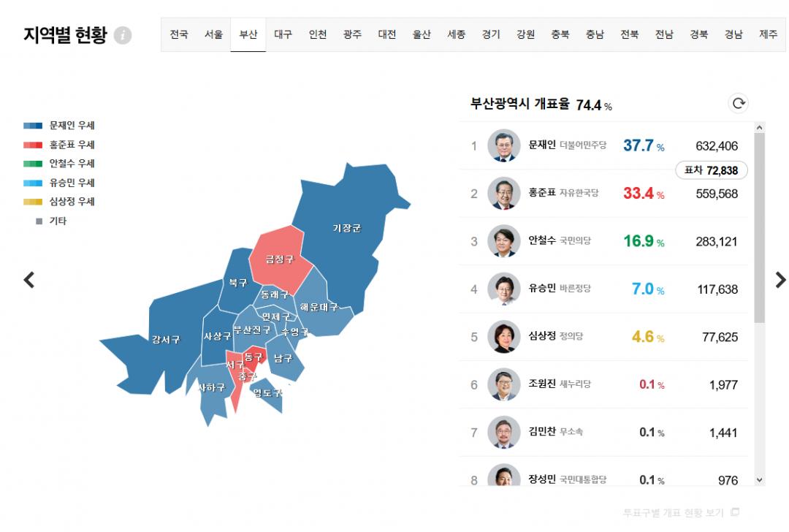This screenshot has height=532, width=789.
Task: Refresh the 부산광역시 vote count
Action: pyautogui.click(x=739, y=104)
